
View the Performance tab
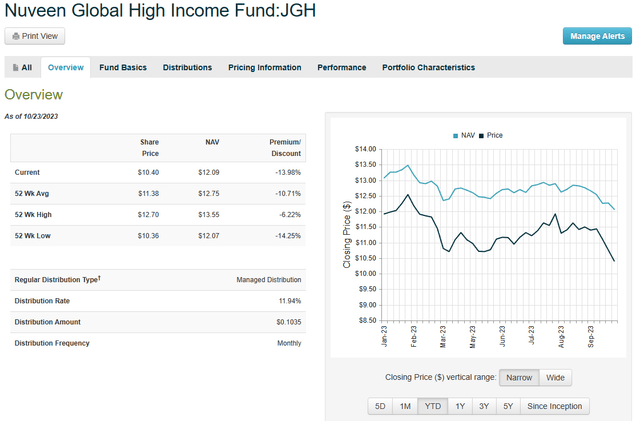click(341, 68)
